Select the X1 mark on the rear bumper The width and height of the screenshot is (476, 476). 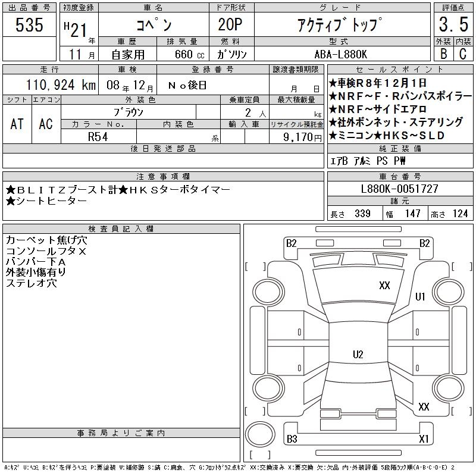[424, 439]
